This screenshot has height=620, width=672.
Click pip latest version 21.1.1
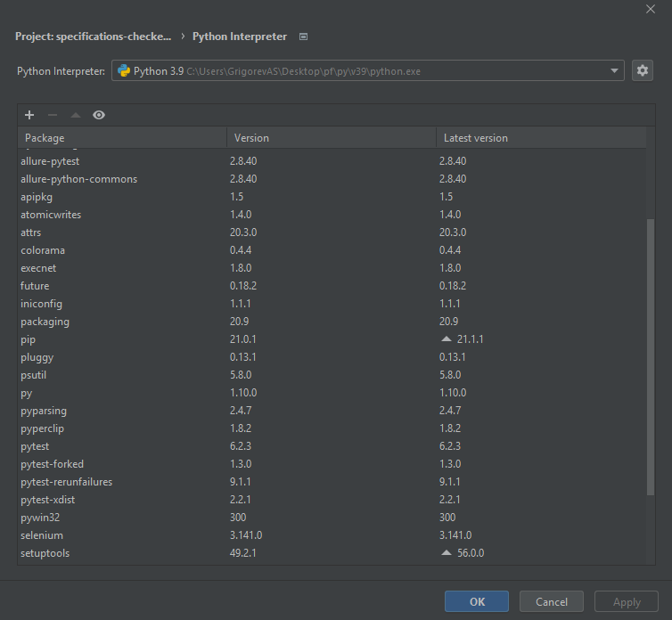[471, 339]
